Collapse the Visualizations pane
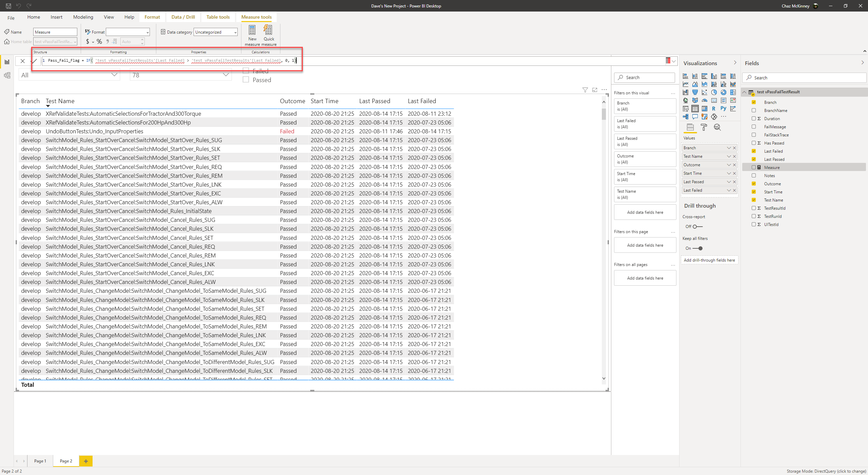The image size is (868, 475). (735, 63)
